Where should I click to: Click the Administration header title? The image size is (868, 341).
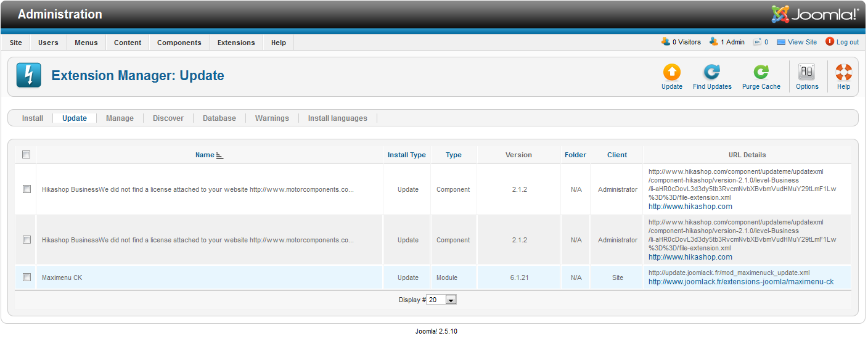click(x=60, y=14)
